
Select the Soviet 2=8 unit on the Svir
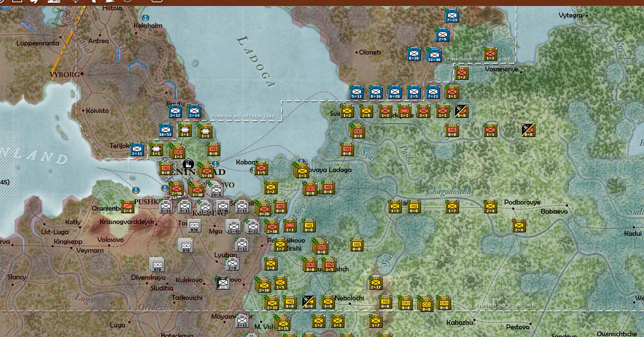[x=366, y=111]
